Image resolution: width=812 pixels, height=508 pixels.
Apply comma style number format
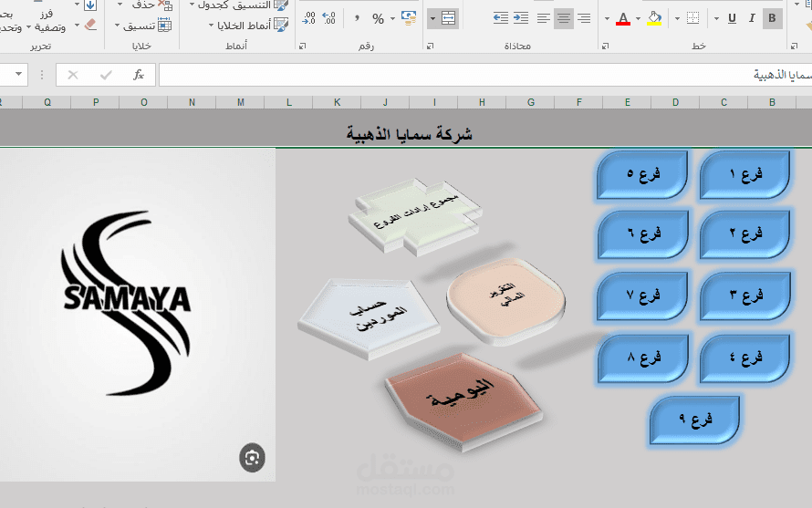tap(357, 18)
